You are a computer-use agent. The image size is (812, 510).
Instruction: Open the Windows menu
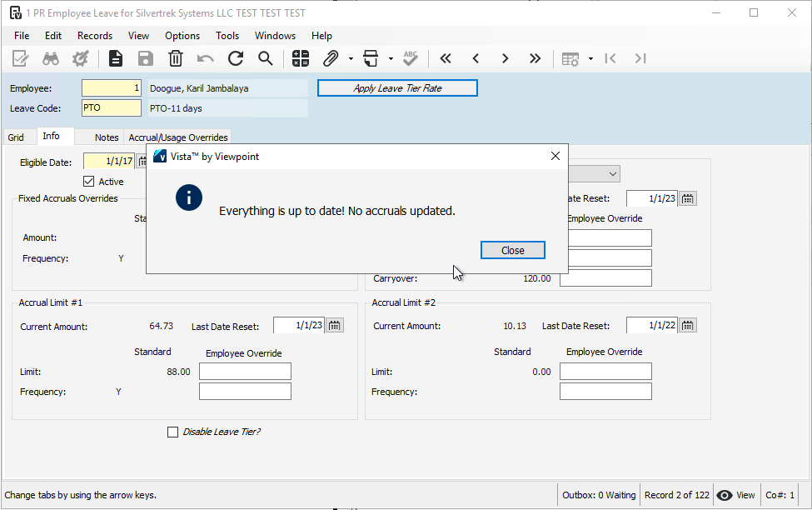pos(275,36)
